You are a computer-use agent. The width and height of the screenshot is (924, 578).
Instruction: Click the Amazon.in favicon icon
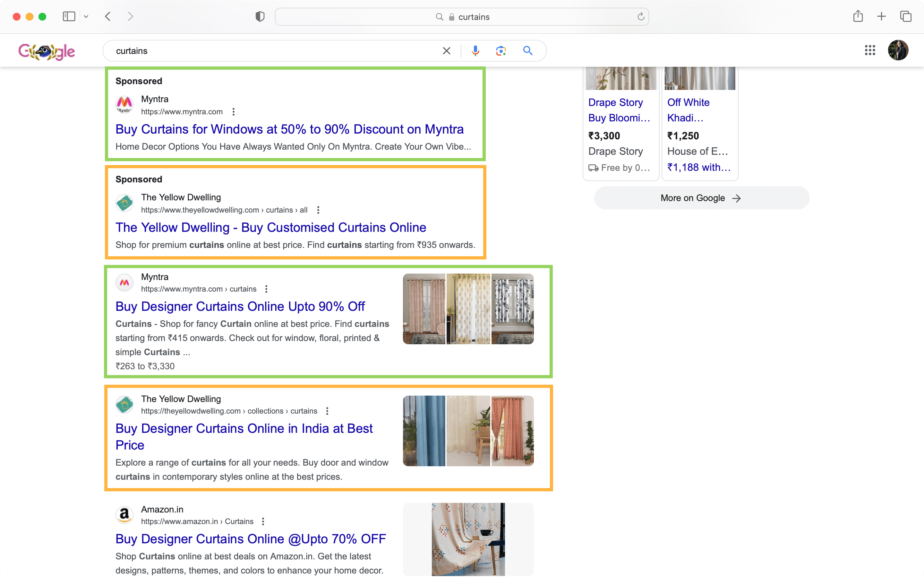[124, 515]
